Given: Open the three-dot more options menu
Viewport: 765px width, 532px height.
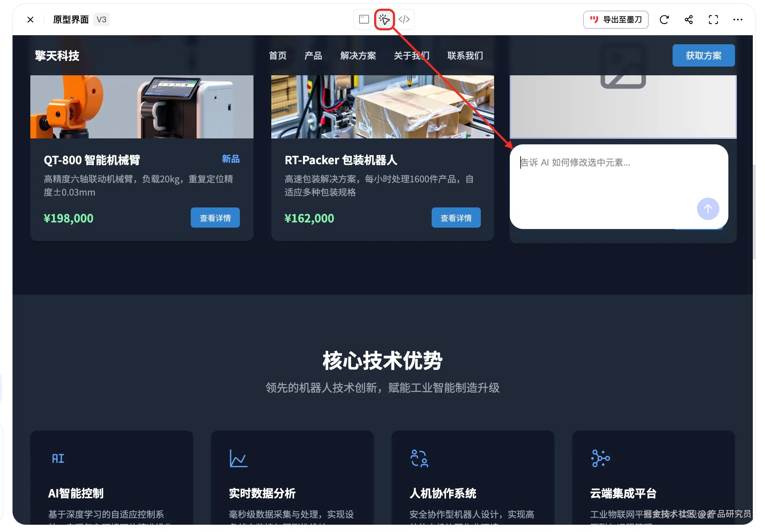Looking at the screenshot, I should tap(738, 20).
